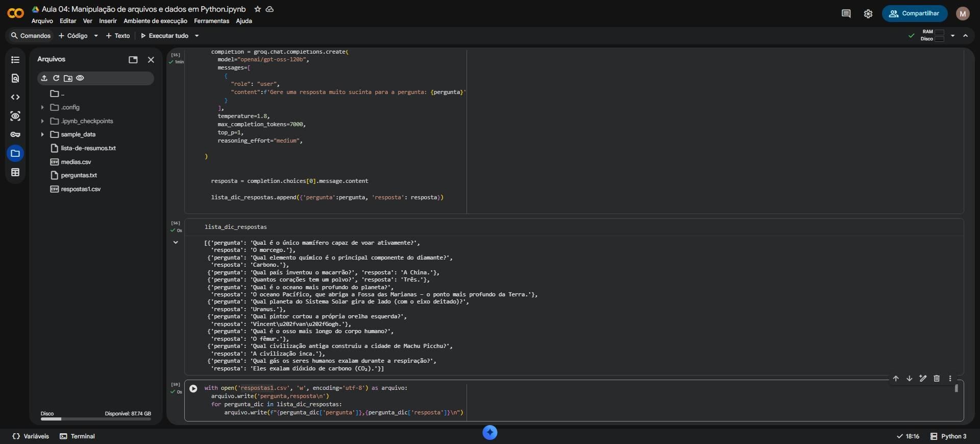Refresh the file browser listing

(x=56, y=78)
